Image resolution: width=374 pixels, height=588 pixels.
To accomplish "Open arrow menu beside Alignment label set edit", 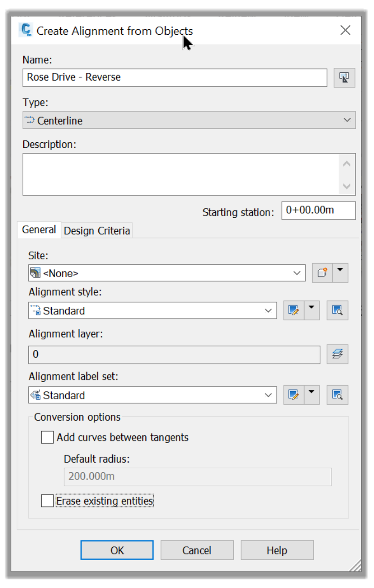I will pyautogui.click(x=312, y=395).
